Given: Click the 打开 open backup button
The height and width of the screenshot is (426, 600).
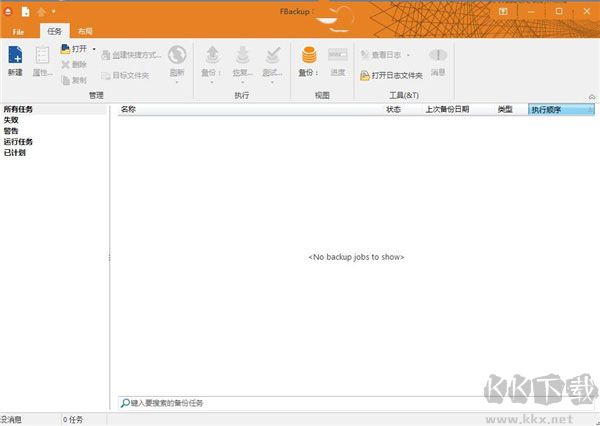Looking at the screenshot, I should [74, 49].
